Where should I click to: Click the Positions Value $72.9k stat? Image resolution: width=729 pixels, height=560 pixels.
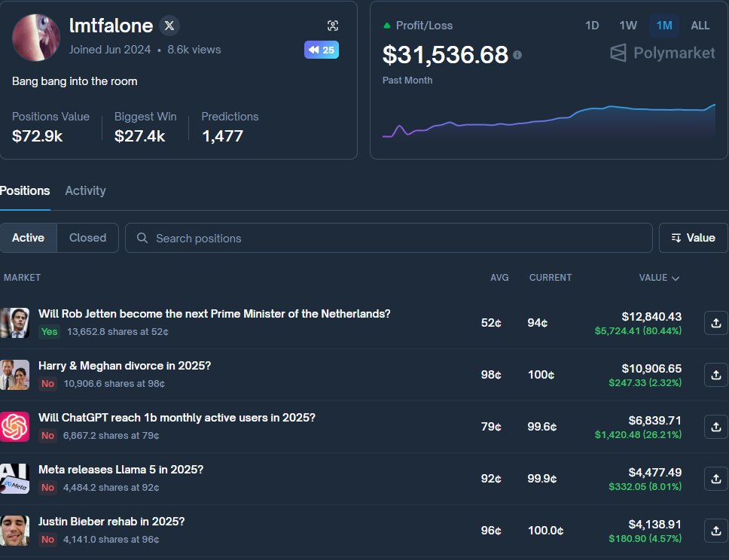[50, 127]
